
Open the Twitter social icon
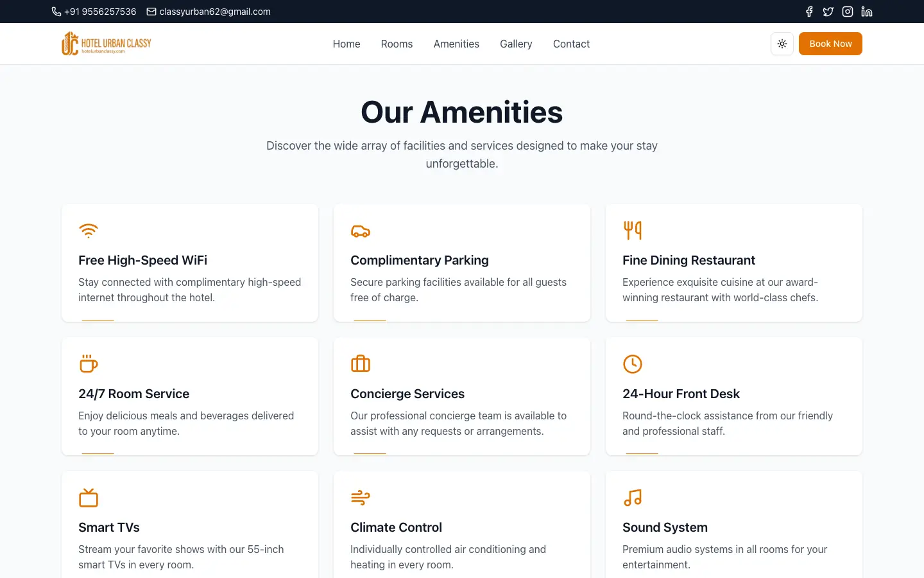tap(828, 12)
